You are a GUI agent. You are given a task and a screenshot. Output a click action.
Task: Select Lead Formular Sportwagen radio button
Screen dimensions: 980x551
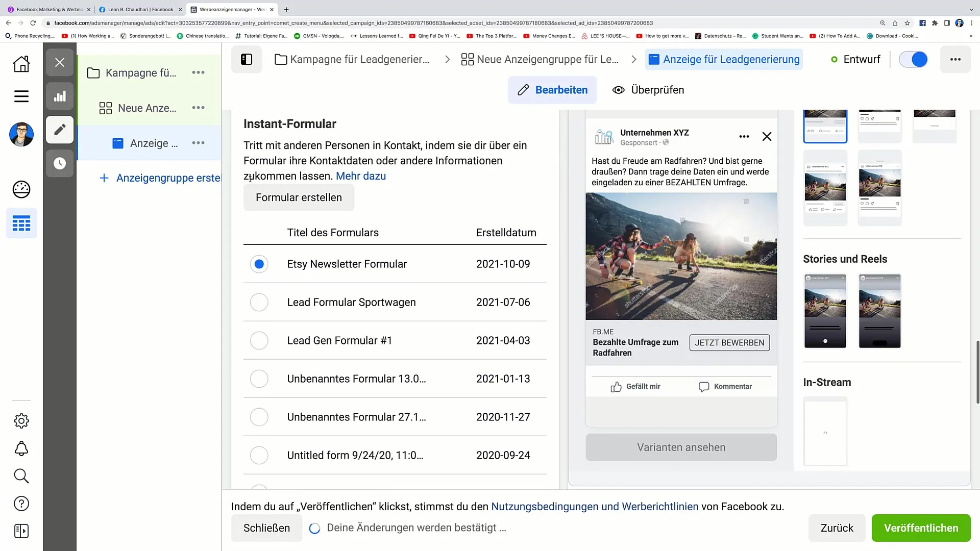(x=259, y=302)
